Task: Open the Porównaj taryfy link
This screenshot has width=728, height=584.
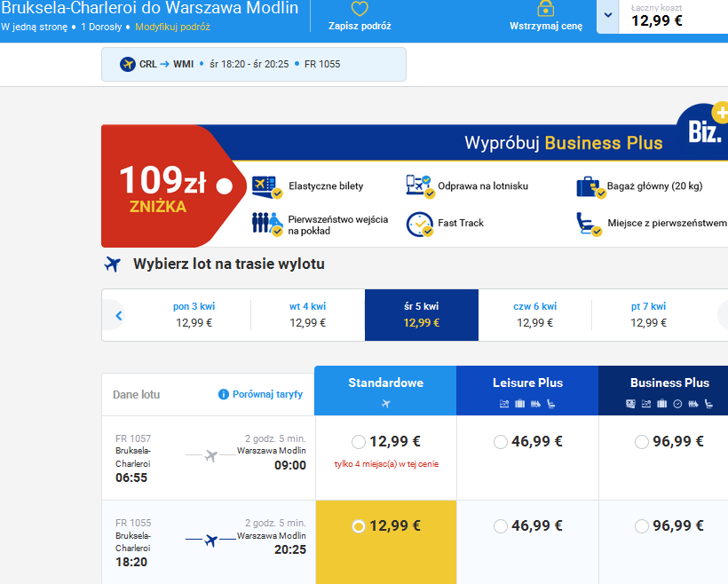Action: 267,395
